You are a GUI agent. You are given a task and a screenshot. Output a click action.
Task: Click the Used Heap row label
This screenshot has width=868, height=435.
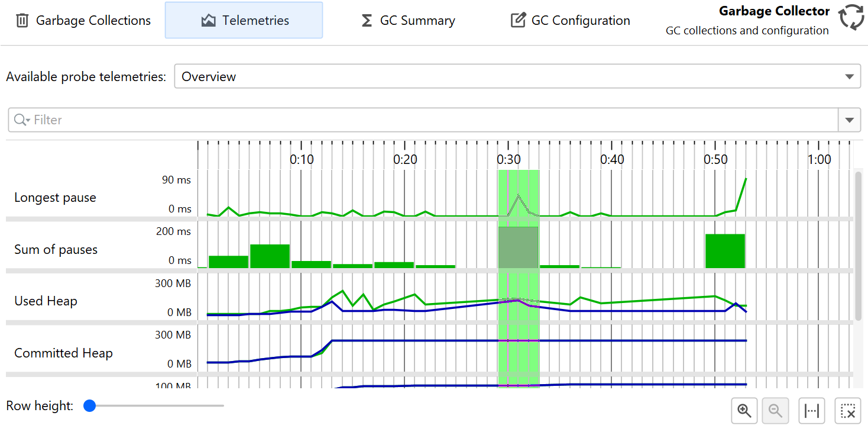pos(46,301)
